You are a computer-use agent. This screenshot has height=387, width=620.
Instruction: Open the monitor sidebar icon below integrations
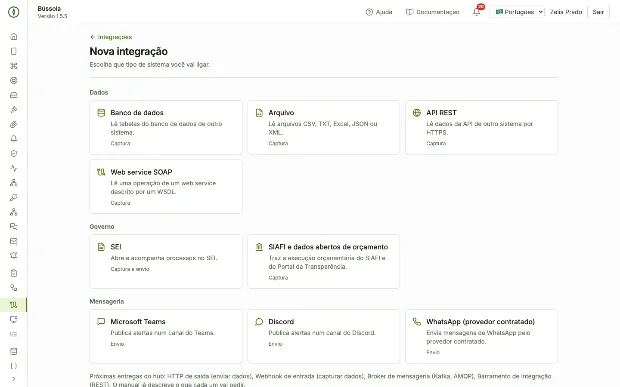pyautogui.click(x=13, y=319)
